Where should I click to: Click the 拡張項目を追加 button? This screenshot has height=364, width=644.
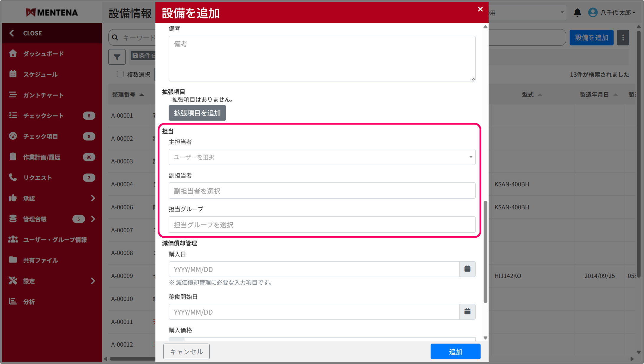(197, 113)
